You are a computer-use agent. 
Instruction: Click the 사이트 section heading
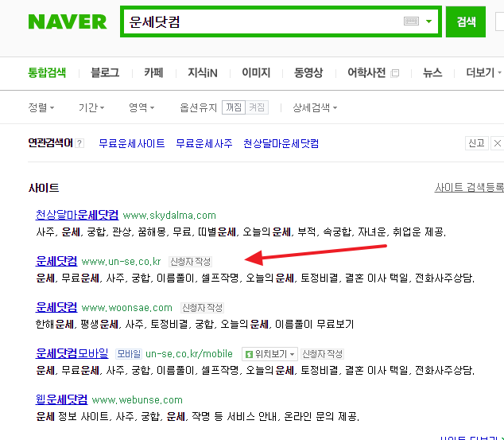[x=44, y=188]
